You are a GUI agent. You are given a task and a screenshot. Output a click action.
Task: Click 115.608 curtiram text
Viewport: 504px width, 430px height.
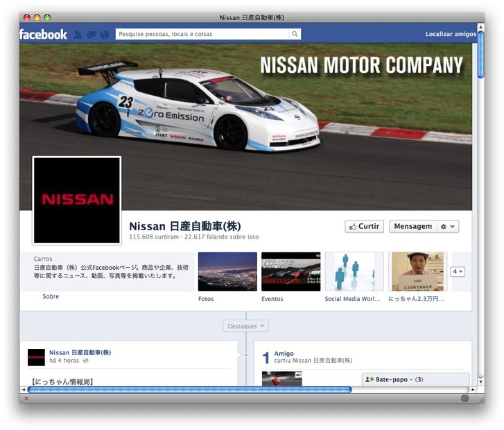(154, 237)
